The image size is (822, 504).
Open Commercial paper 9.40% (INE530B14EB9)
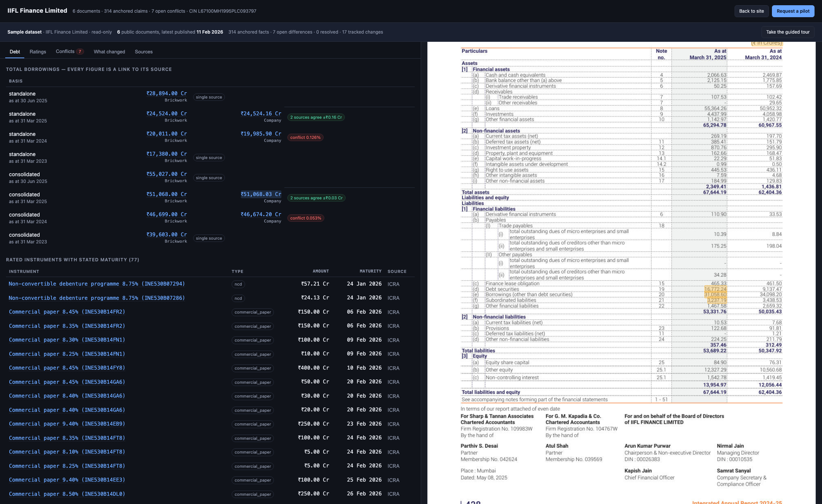pos(67,424)
